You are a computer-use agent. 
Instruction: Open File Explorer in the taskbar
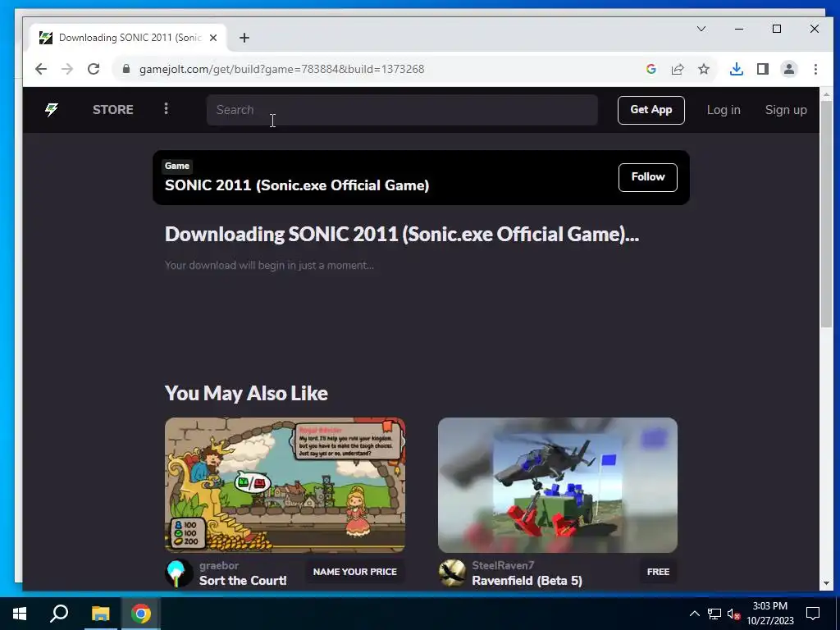coord(100,614)
